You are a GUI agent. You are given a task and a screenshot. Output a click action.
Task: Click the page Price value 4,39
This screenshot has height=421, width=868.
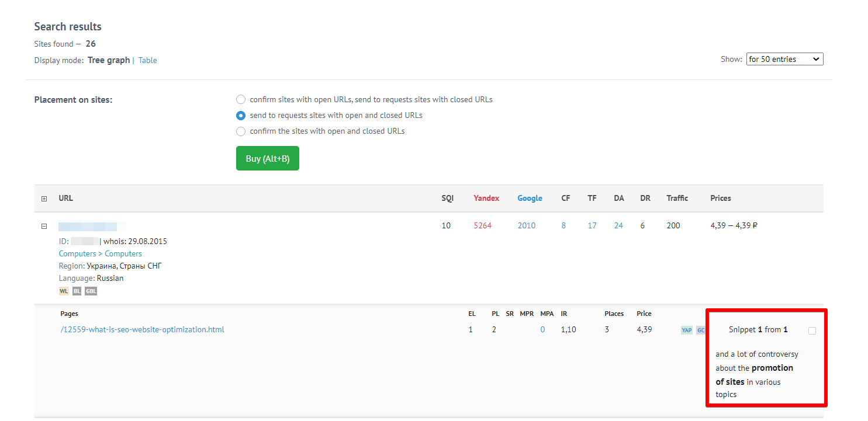tap(644, 329)
